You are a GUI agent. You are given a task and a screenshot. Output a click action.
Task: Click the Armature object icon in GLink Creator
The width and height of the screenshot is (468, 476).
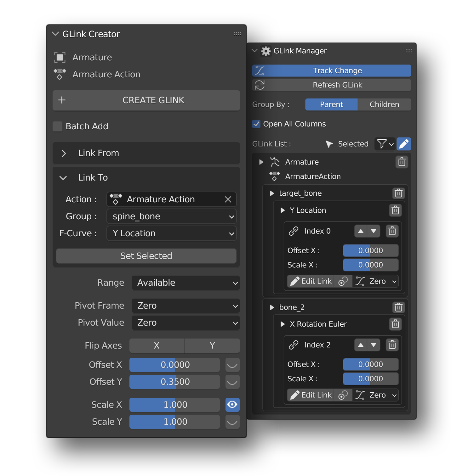[60, 58]
